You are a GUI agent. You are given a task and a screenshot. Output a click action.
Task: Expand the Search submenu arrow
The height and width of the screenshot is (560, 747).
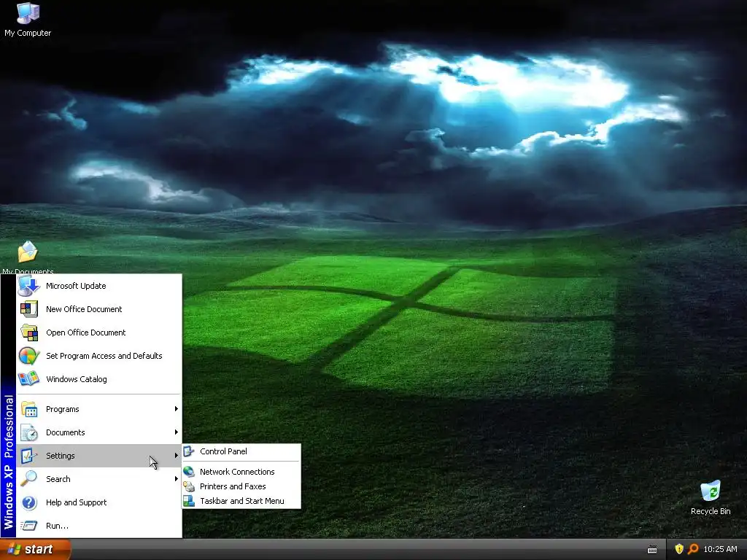click(x=177, y=478)
